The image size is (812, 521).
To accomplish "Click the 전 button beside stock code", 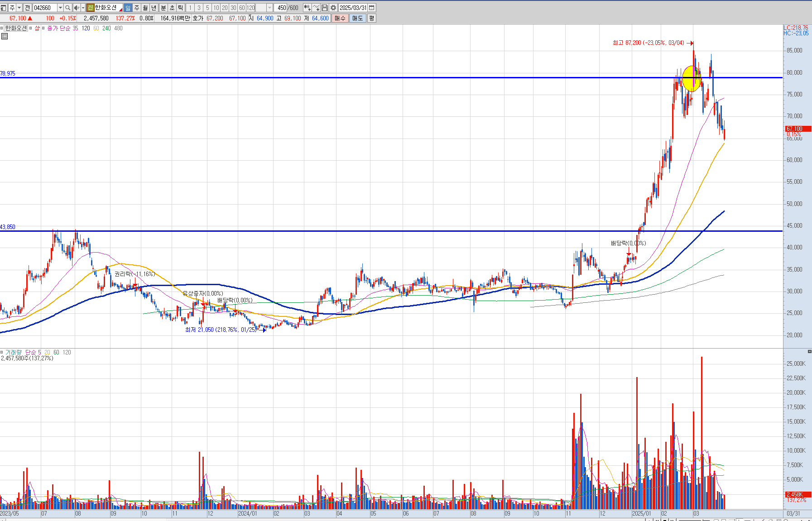I will 28,8.
